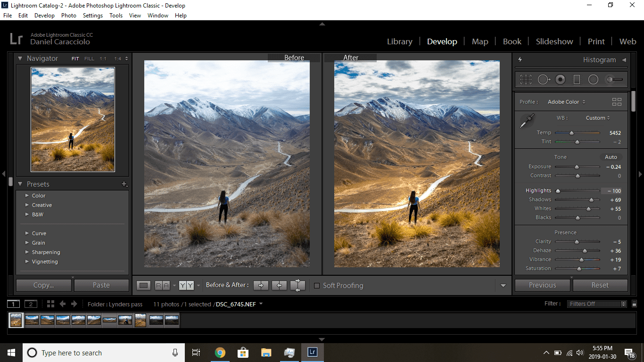This screenshot has height=362, width=644.
Task: Select the Red Eye Correction tool
Action: click(560, 79)
